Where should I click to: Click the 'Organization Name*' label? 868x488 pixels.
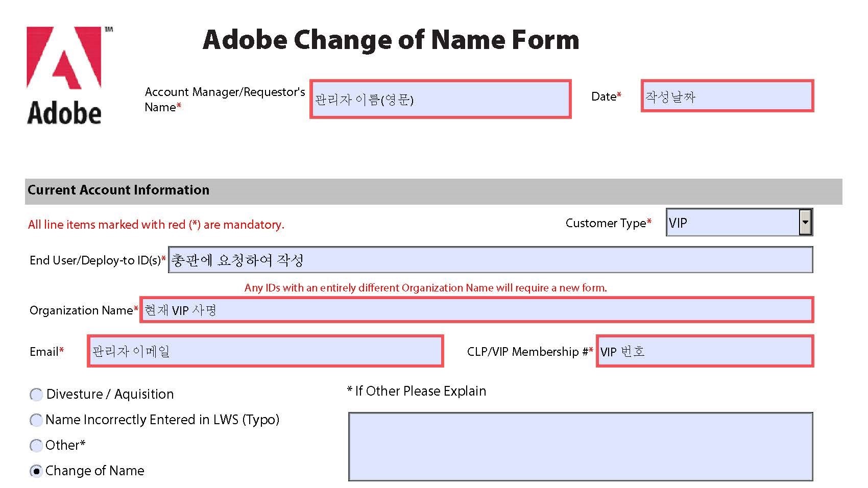84,310
